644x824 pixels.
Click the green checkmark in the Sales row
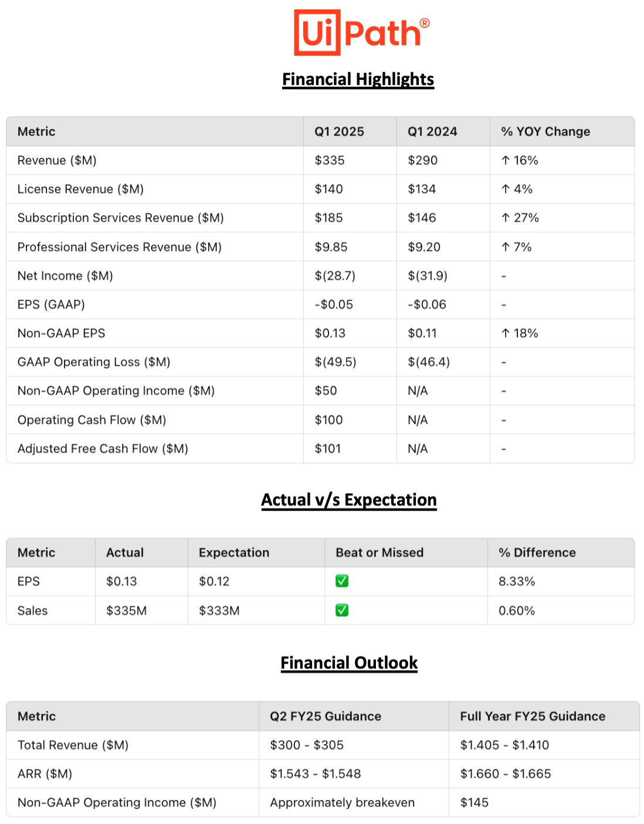(342, 610)
